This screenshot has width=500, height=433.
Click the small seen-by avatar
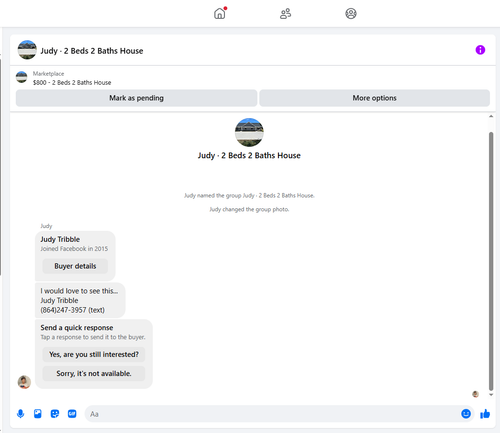[475, 394]
